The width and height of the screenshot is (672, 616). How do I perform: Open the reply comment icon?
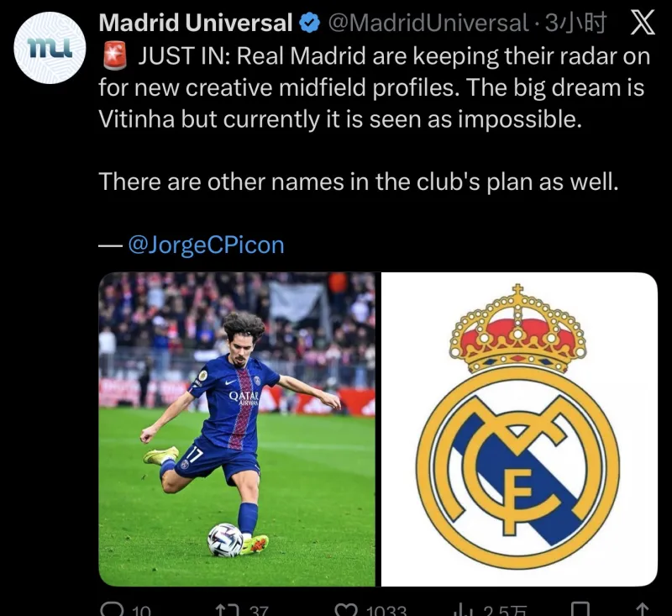tap(111, 609)
